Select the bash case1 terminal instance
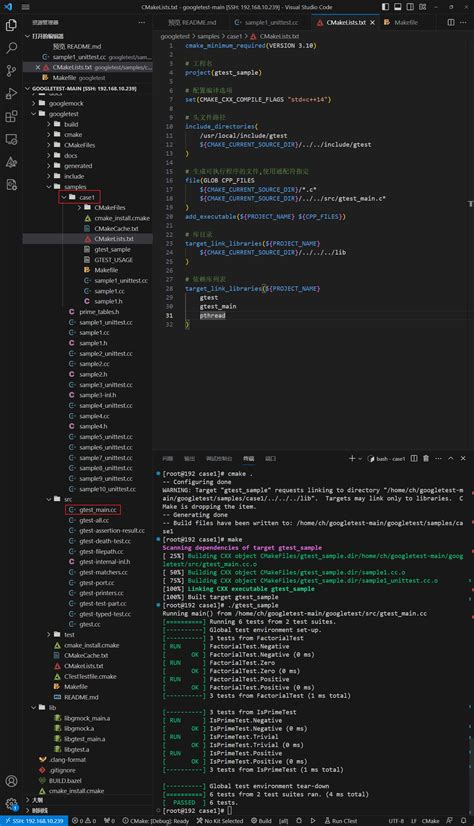 [x=387, y=459]
